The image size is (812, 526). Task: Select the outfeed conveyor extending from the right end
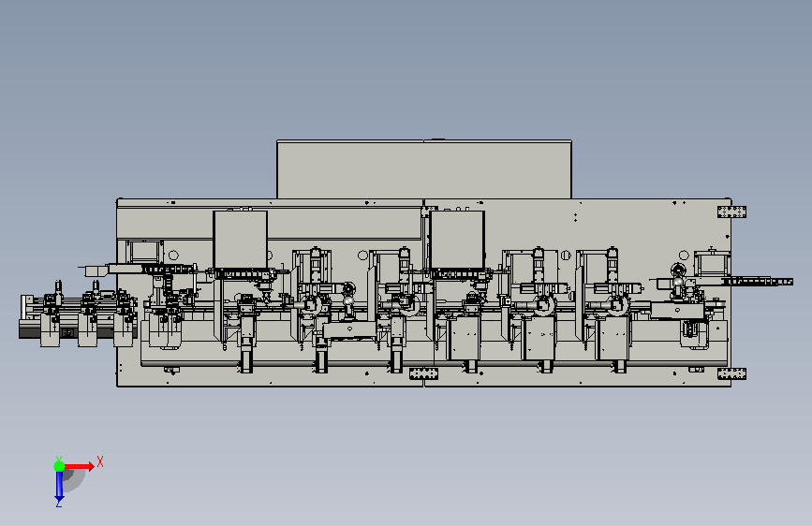(x=757, y=281)
